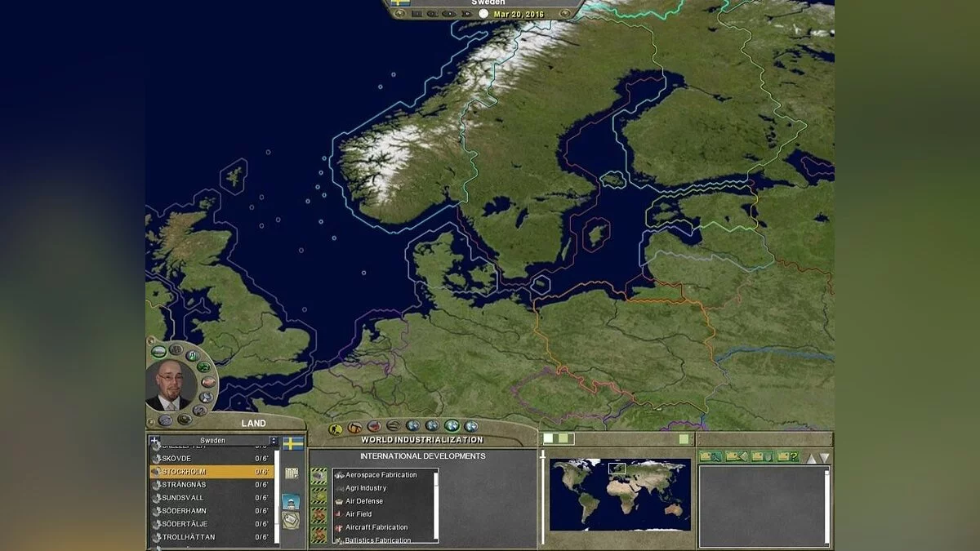The image size is (980, 551).
Task: Click the world minimap thumbnail
Action: coord(620,495)
